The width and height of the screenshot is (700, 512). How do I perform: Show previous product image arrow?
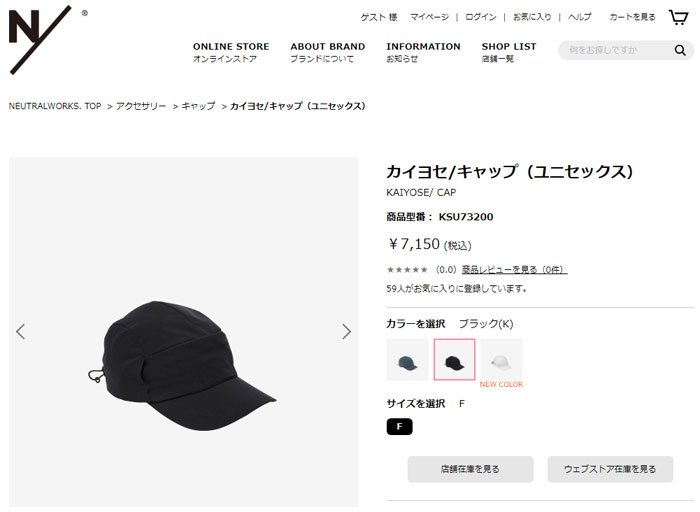21,332
